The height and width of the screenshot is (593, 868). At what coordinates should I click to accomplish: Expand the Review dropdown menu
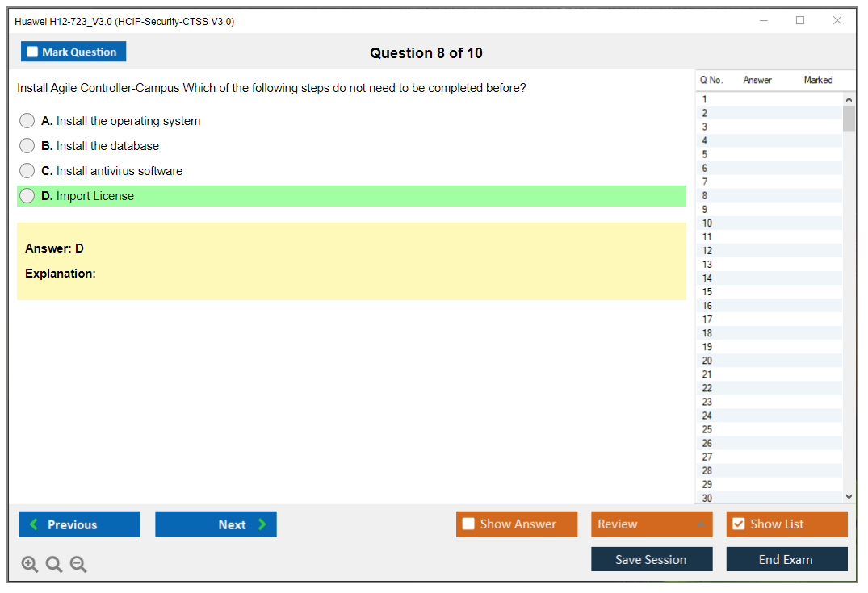tap(700, 524)
